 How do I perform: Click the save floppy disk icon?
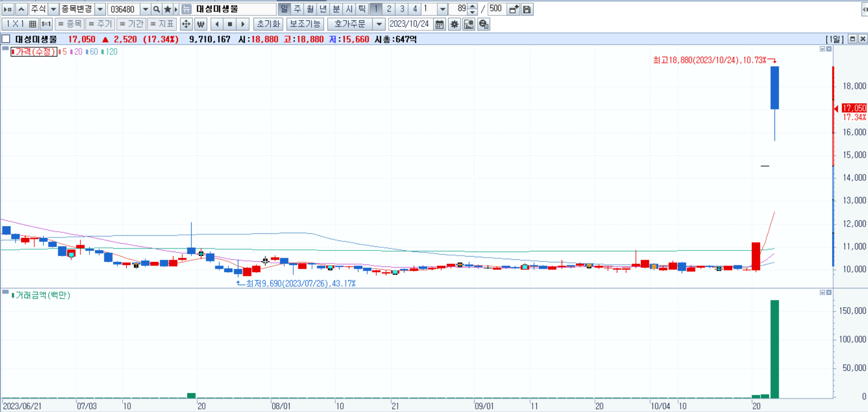[x=527, y=9]
